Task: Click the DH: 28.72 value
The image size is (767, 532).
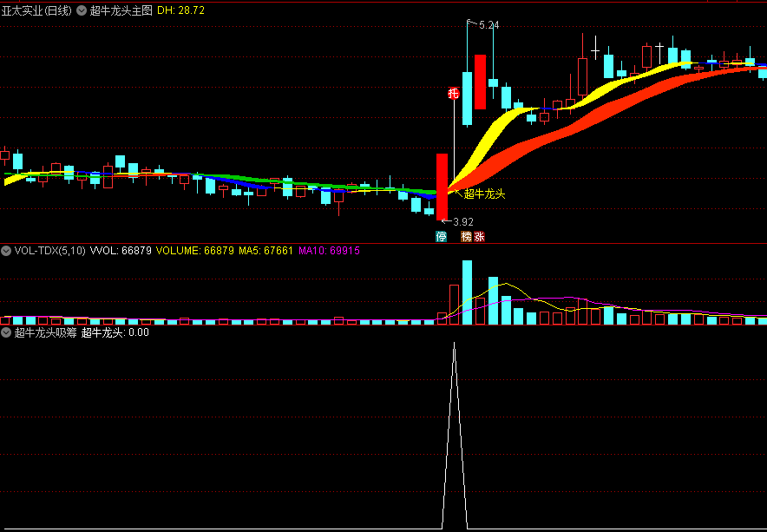Action: 180,10
